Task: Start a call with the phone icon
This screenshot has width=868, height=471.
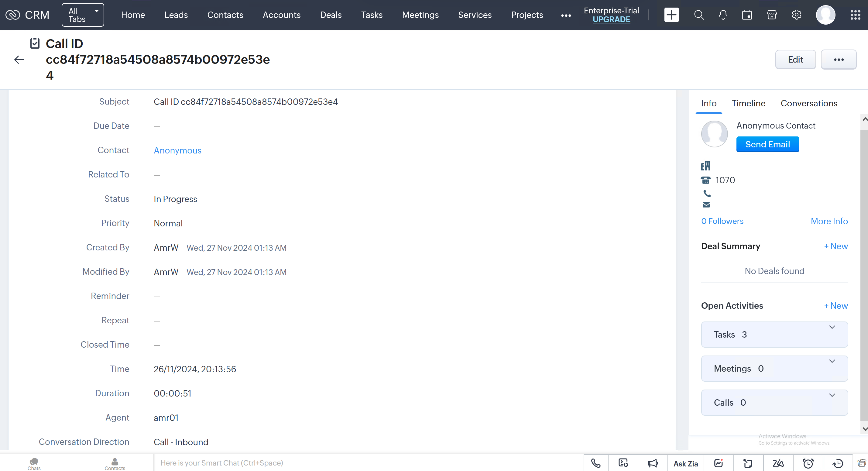Action: tap(596, 463)
